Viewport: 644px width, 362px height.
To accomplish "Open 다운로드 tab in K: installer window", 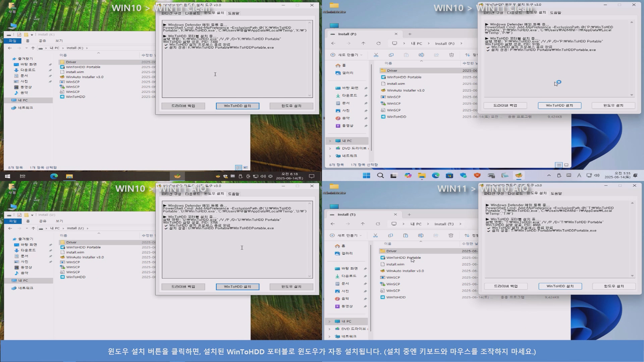I will 193,13.
